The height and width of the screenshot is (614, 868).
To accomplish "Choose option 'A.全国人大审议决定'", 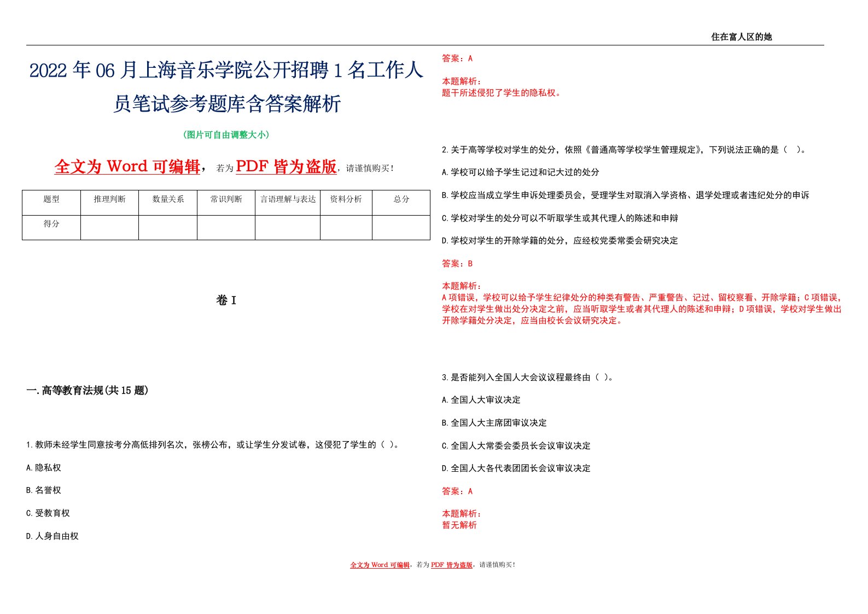I will coord(481,400).
